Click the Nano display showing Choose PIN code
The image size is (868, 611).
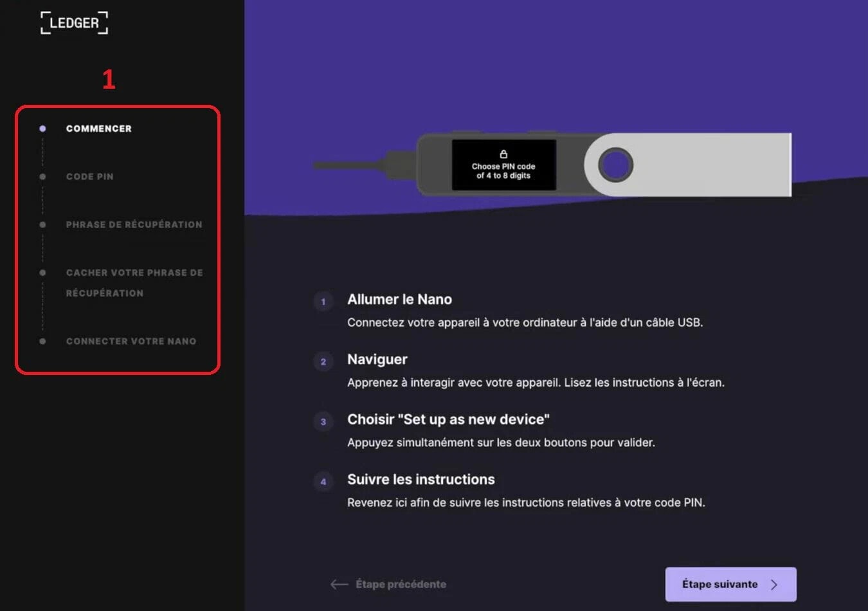pyautogui.click(x=503, y=165)
